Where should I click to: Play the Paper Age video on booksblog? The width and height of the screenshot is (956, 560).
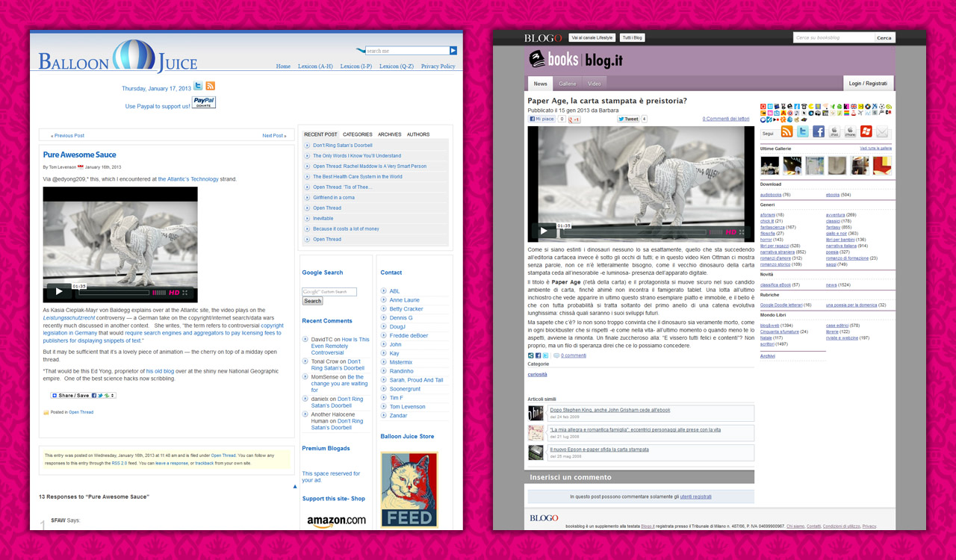pos(543,231)
